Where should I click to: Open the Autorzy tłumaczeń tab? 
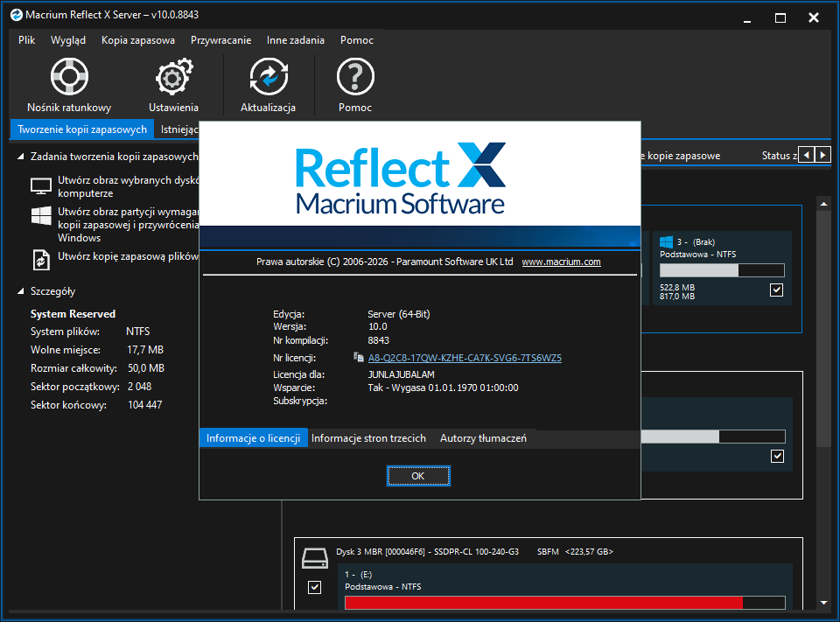coord(483,438)
